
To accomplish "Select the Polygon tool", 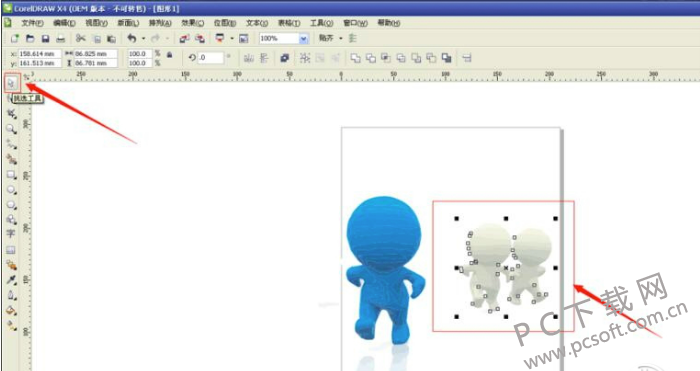I will click(x=11, y=205).
